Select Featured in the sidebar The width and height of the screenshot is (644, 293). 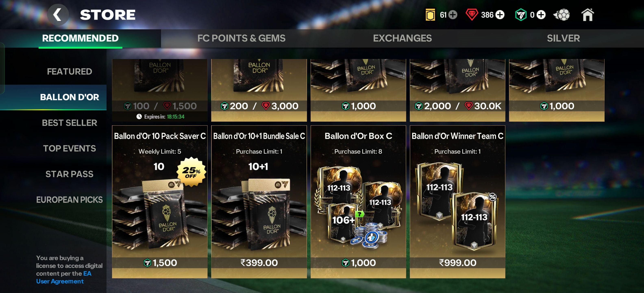coord(70,72)
